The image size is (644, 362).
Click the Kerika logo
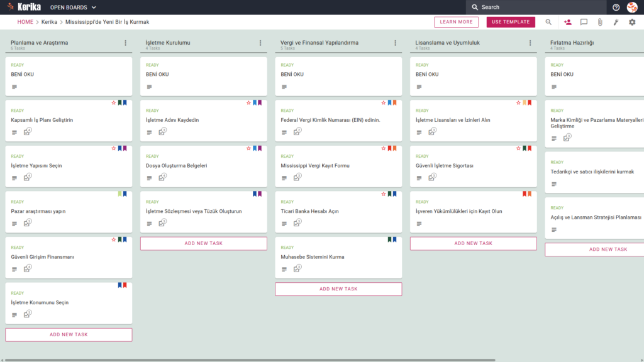tap(25, 7)
